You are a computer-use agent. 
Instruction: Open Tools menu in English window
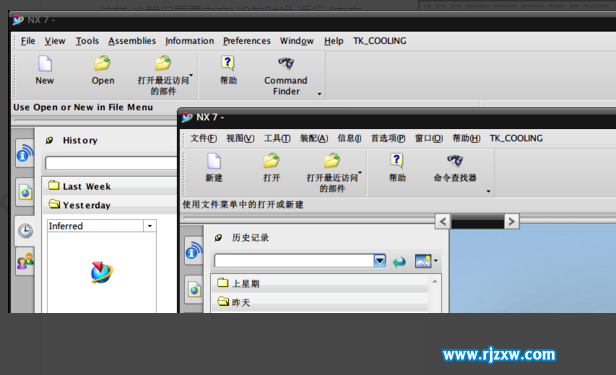pyautogui.click(x=87, y=41)
